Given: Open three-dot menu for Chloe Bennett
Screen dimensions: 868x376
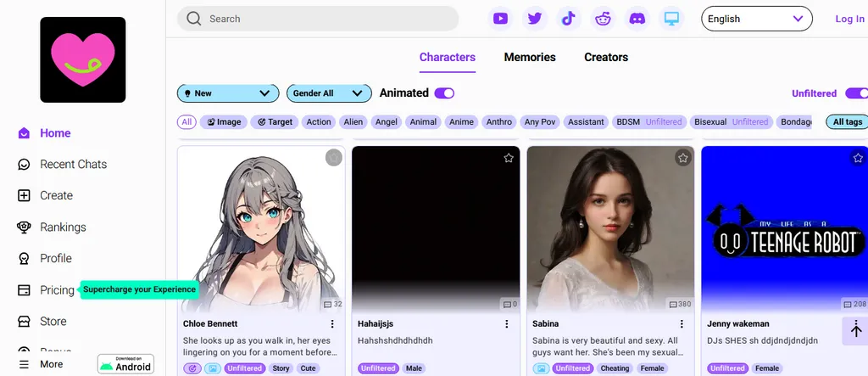Looking at the screenshot, I should coord(332,324).
